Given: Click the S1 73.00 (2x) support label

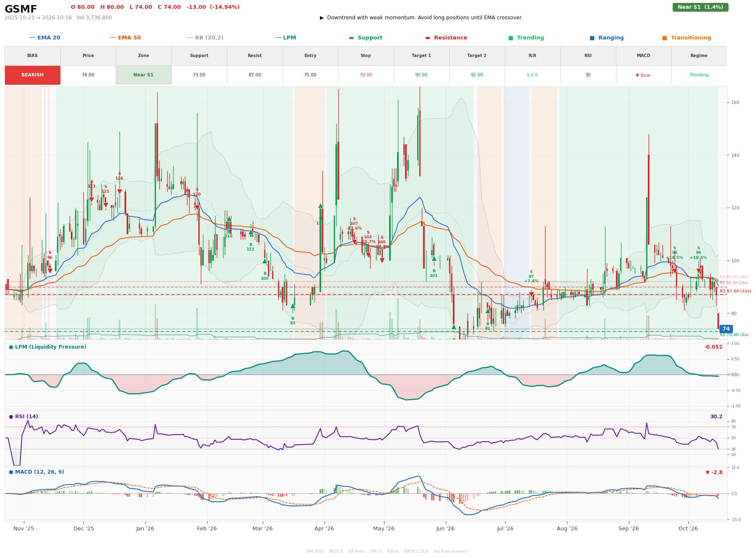Looking at the screenshot, I should coord(734,335).
